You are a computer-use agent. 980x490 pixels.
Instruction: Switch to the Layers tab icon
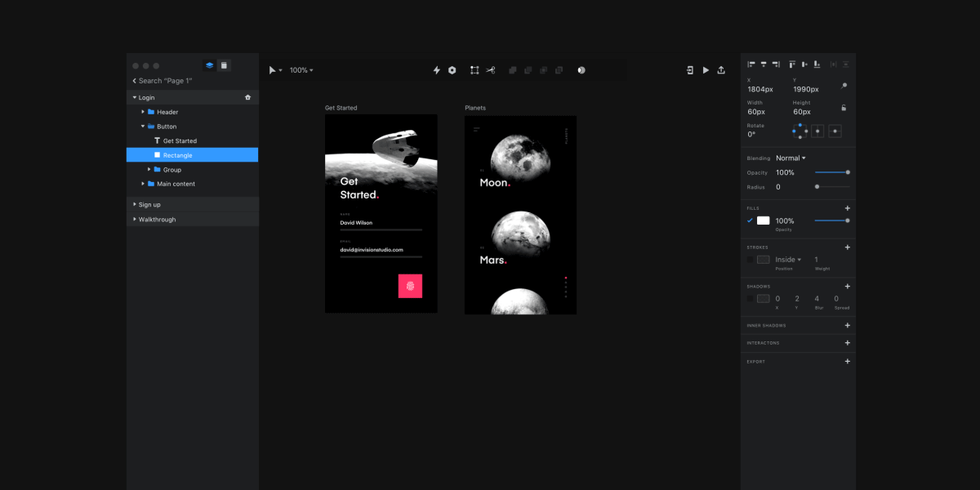[x=210, y=65]
